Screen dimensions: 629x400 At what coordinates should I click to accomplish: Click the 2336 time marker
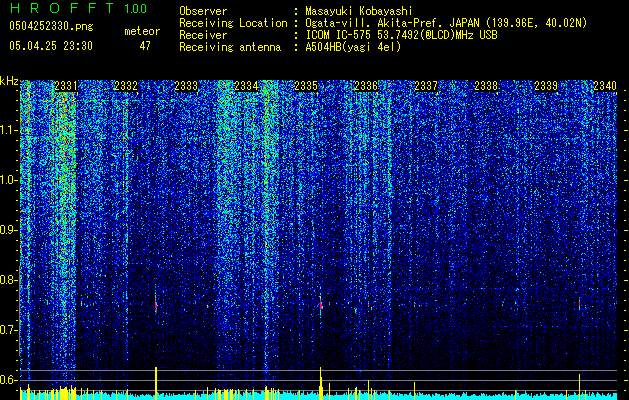tap(366, 86)
